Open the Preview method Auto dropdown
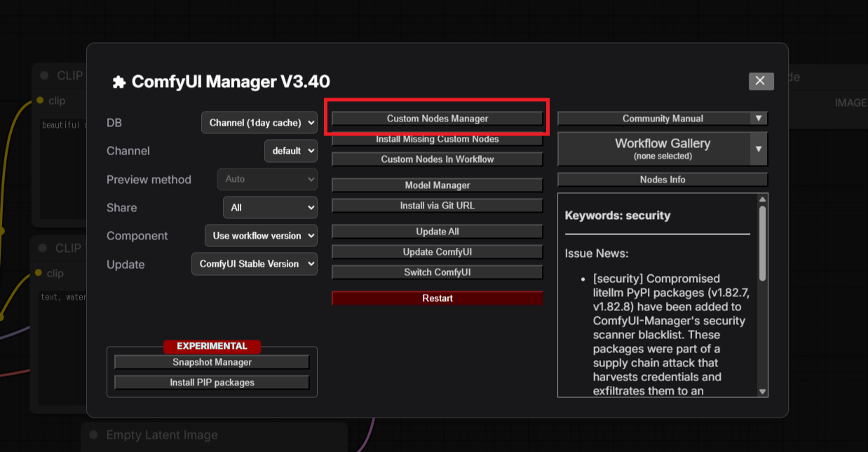 [x=267, y=179]
